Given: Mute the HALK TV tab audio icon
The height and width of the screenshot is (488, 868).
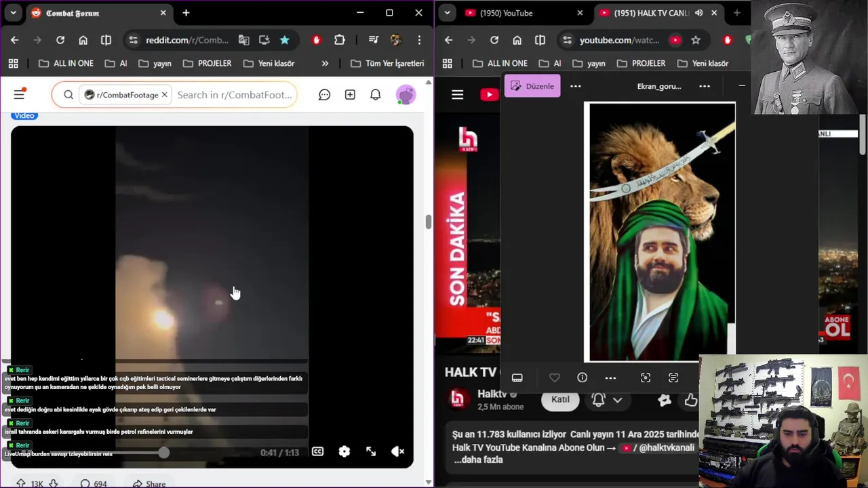Looking at the screenshot, I should [698, 13].
